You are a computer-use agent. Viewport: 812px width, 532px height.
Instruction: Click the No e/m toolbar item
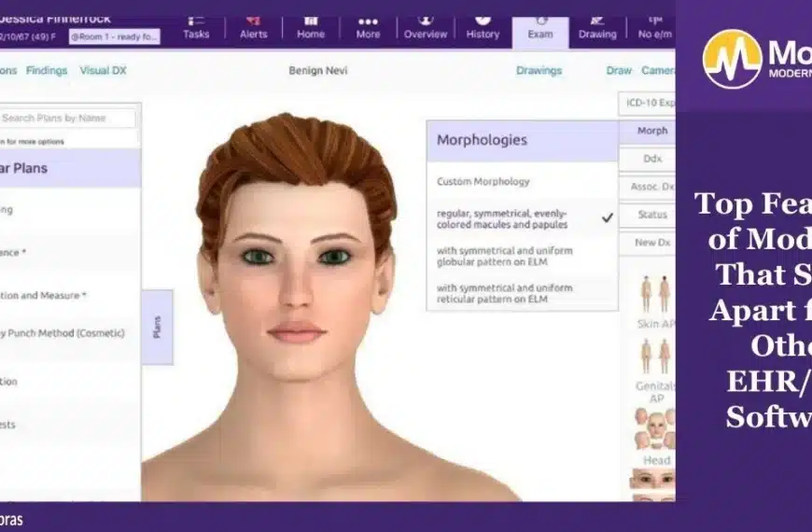click(654, 29)
